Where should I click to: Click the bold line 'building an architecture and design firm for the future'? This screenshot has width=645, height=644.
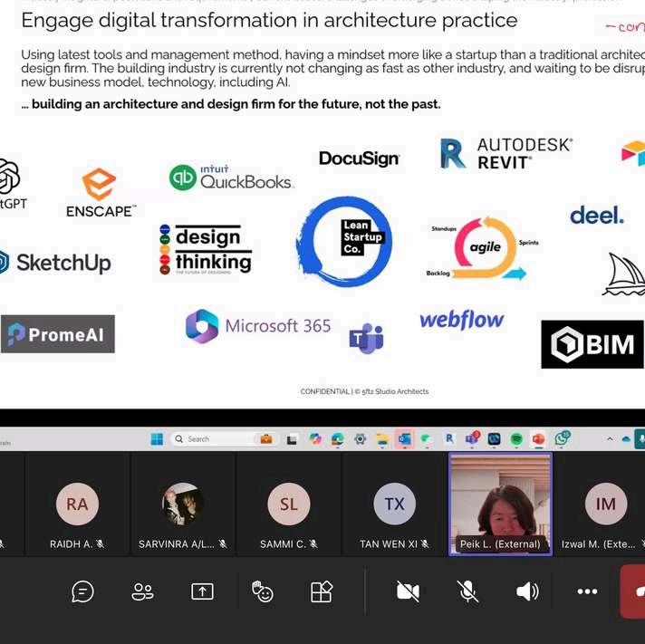coord(231,104)
